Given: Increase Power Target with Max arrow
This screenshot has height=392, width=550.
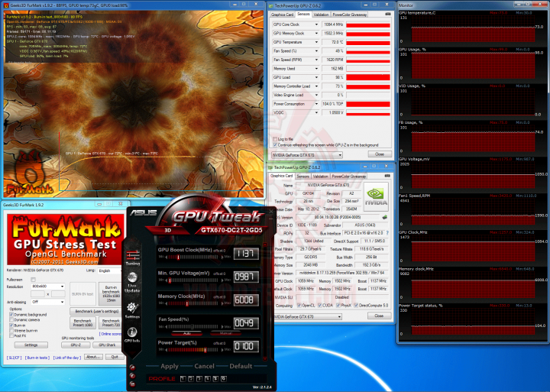Looking at the screenshot, I should [222, 350].
